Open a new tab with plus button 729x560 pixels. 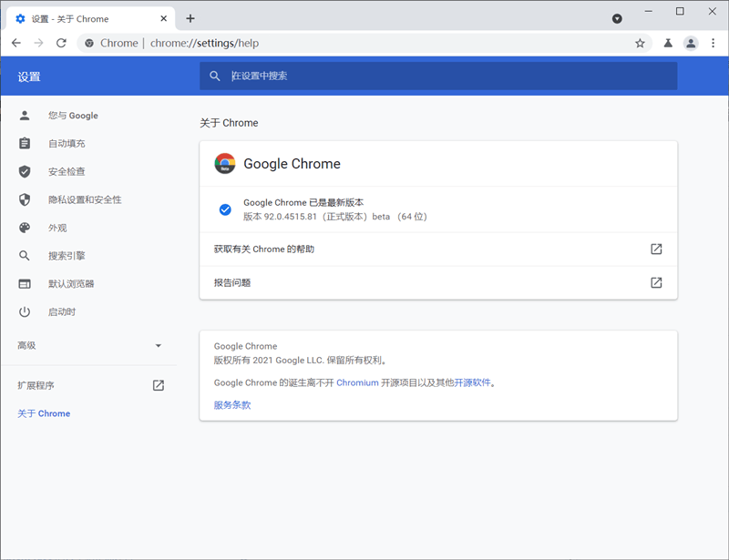(190, 18)
